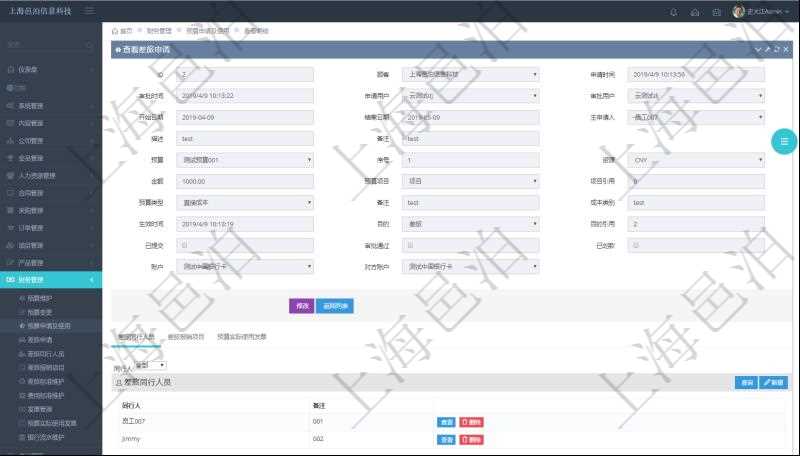800x456 pixels.
Task: Click the red 删除 button for 员工007
Action: coord(471,422)
